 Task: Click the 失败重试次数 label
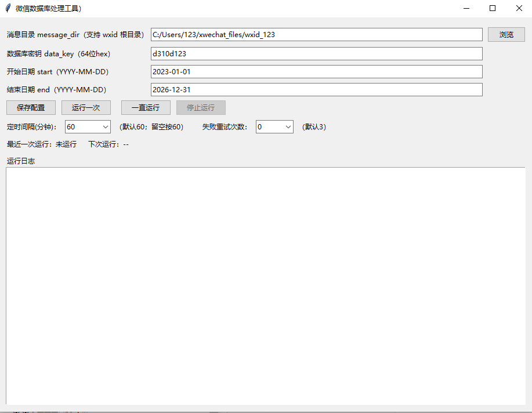pyautogui.click(x=225, y=127)
